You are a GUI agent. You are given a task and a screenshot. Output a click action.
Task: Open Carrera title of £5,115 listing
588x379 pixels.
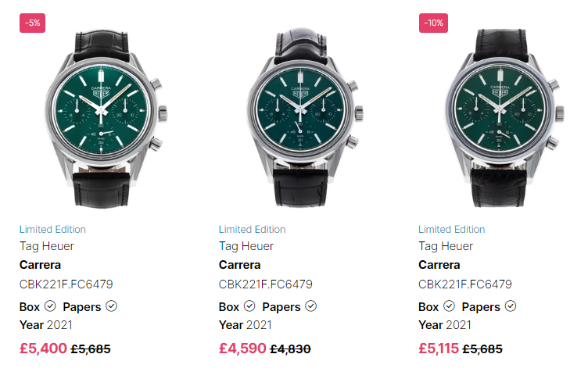[x=439, y=265]
